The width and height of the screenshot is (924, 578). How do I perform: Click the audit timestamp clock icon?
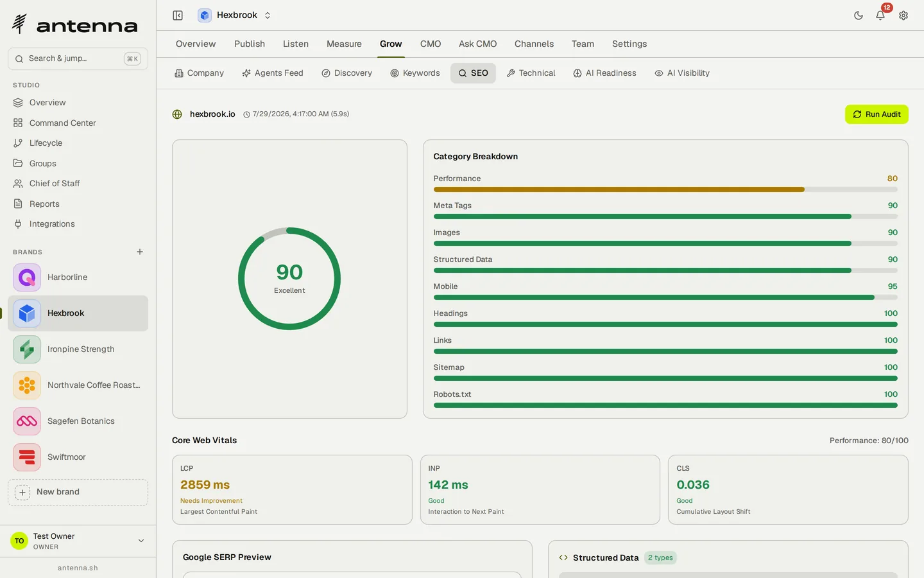coord(246,114)
